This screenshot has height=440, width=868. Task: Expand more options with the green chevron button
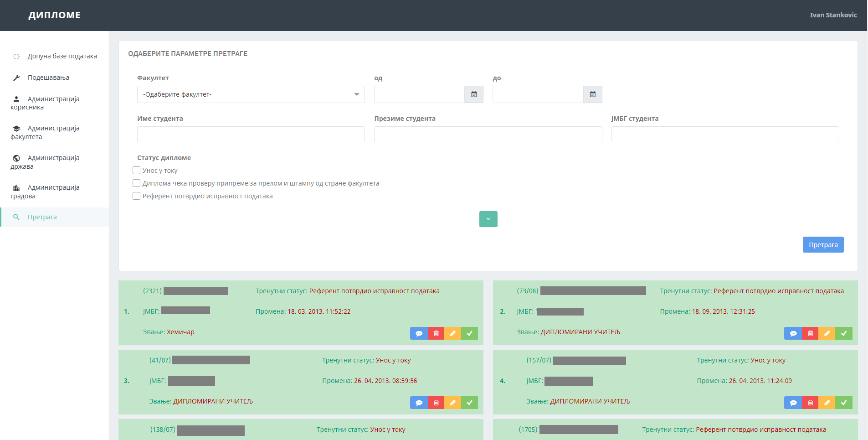pos(488,219)
